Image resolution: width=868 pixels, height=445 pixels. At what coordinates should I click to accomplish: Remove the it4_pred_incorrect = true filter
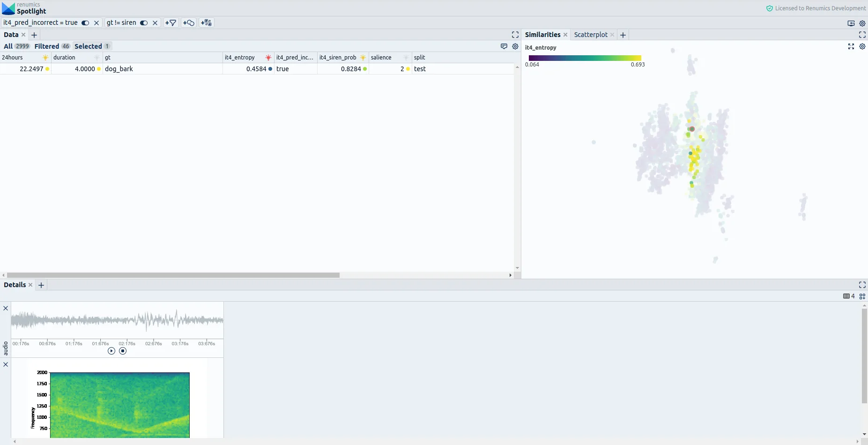point(96,22)
